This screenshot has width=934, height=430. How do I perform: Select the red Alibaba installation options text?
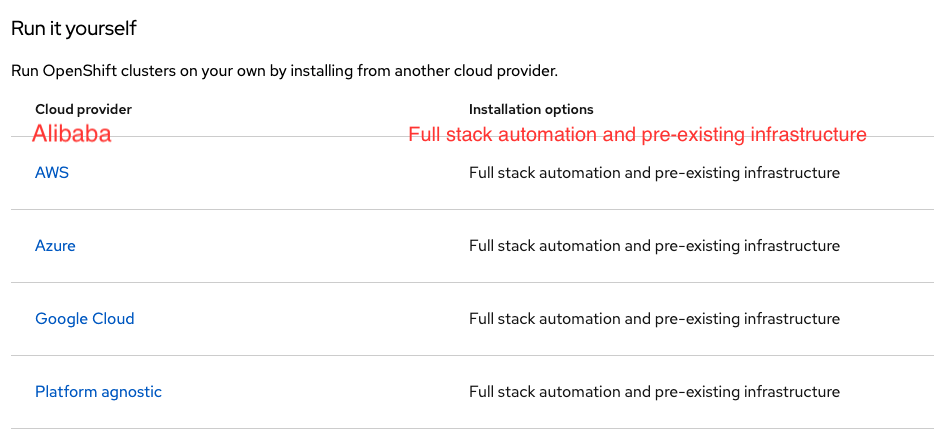[x=637, y=134]
